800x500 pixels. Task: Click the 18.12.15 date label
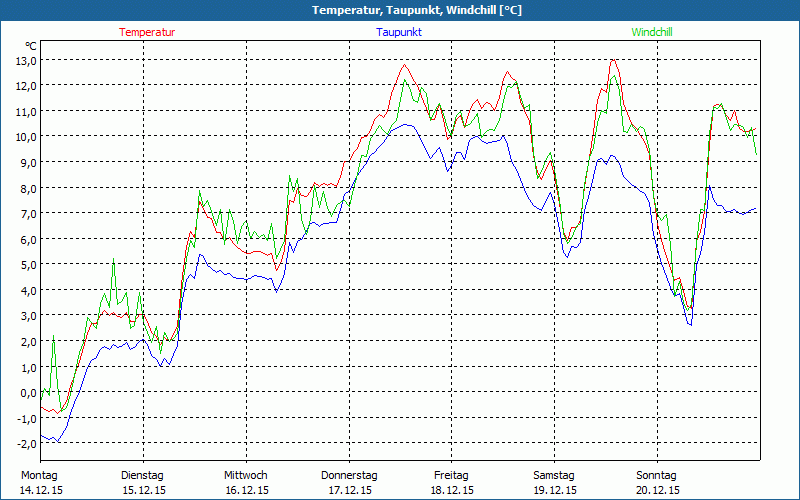tap(452, 490)
